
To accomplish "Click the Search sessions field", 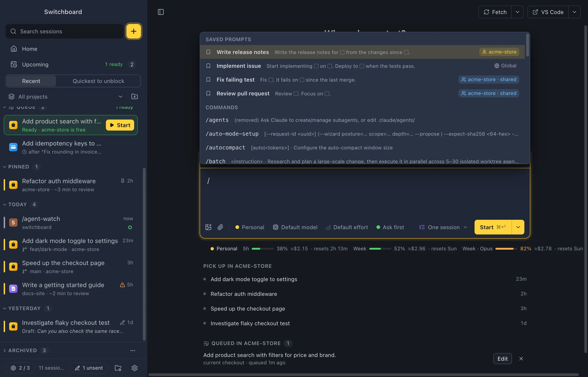I will pyautogui.click(x=65, y=31).
